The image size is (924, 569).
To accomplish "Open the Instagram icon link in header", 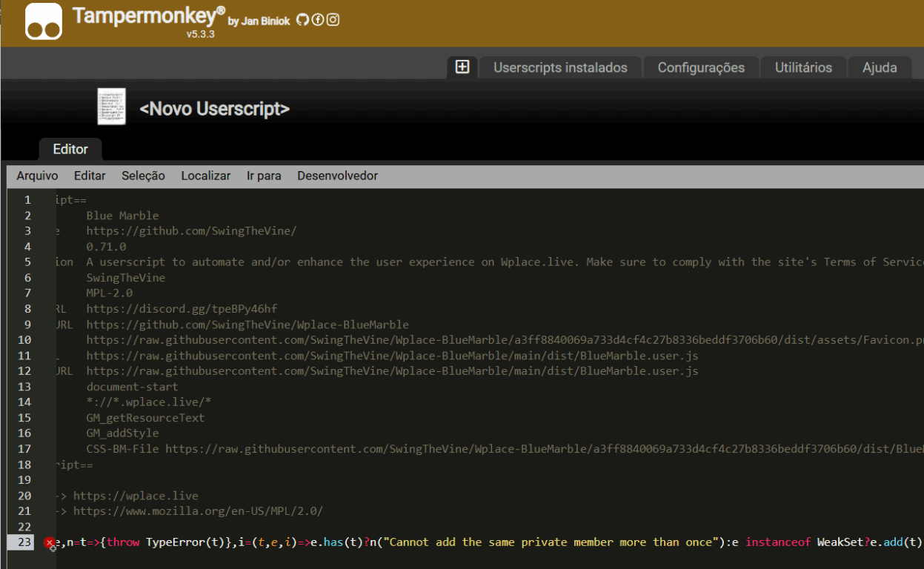I will tap(333, 20).
